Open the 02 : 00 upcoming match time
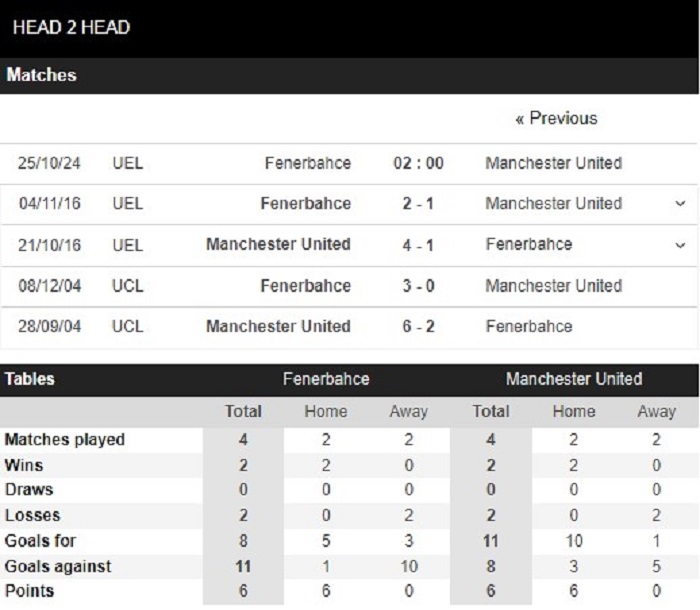Viewport: 700px width, 610px height. 418,163
